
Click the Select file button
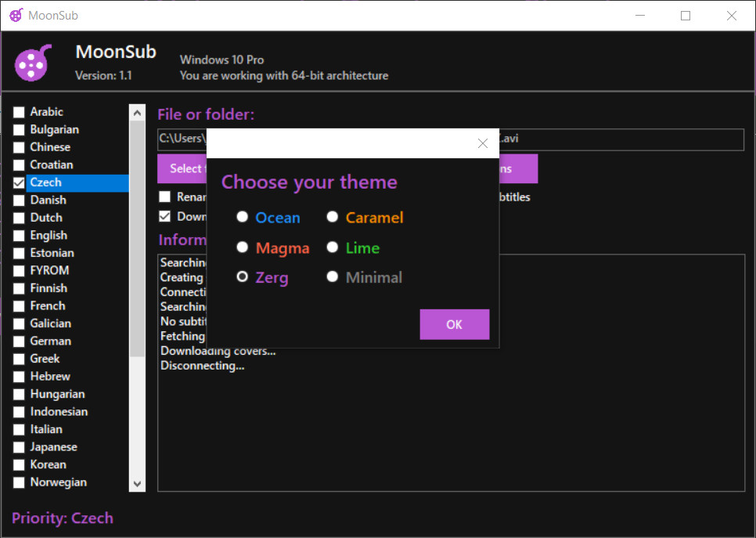tap(182, 168)
